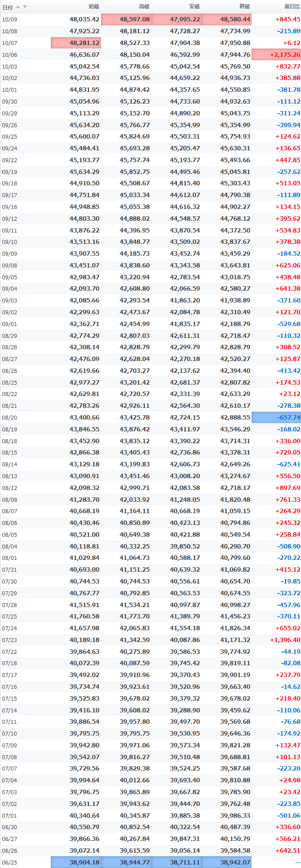Click closing value 40,998.27 on 07/28
This screenshot has width=301, height=868.
pyautogui.click(x=235, y=605)
